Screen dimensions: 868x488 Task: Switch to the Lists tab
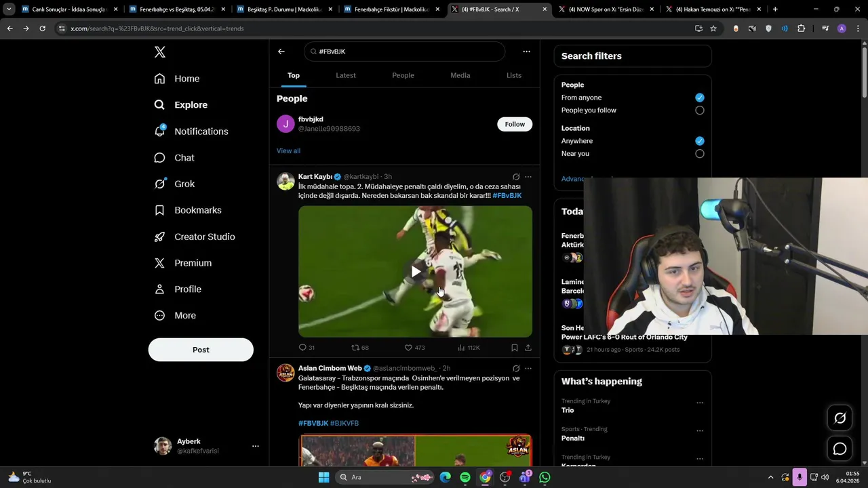coord(514,75)
